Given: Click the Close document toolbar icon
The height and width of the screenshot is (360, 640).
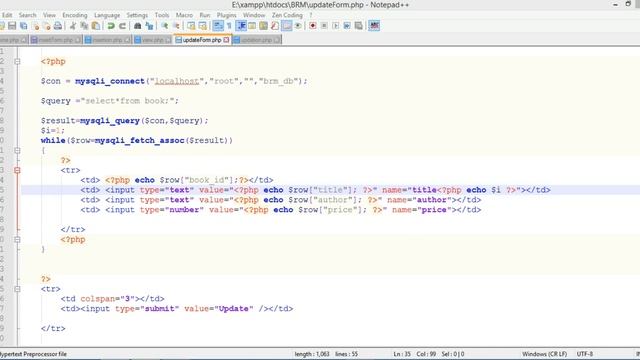Looking at the screenshot, I should [x=36, y=26].
